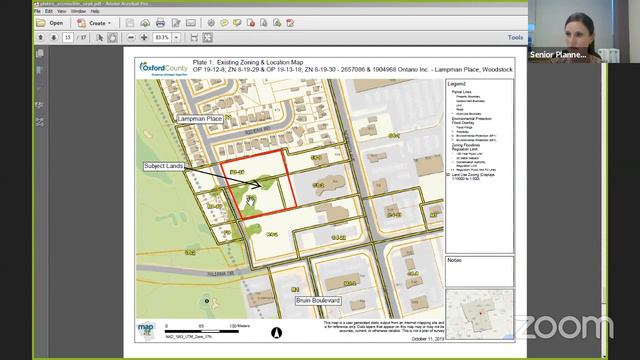This screenshot has width=640, height=360.
Task: Open the File menu
Action: pos(38,11)
